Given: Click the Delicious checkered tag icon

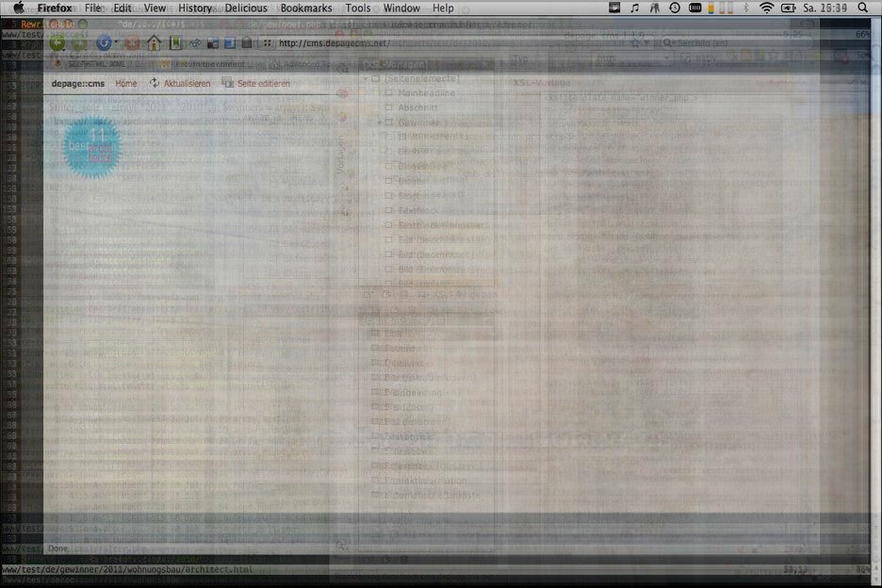Looking at the screenshot, I should [x=213, y=43].
